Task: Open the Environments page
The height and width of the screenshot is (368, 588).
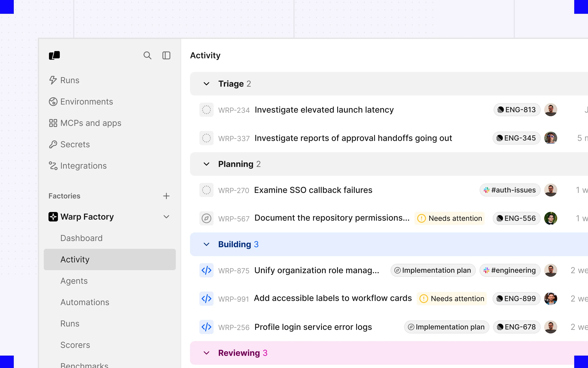Action: tap(81, 102)
